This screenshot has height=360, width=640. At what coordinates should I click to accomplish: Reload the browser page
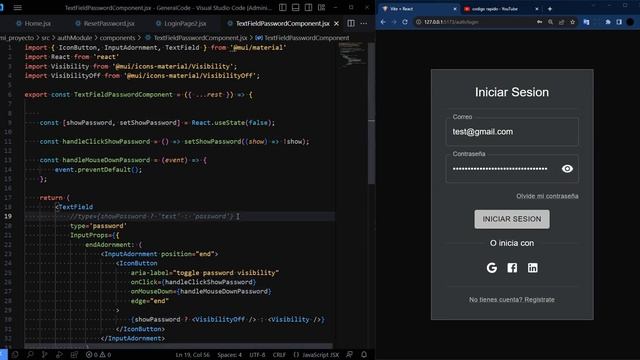(405, 22)
